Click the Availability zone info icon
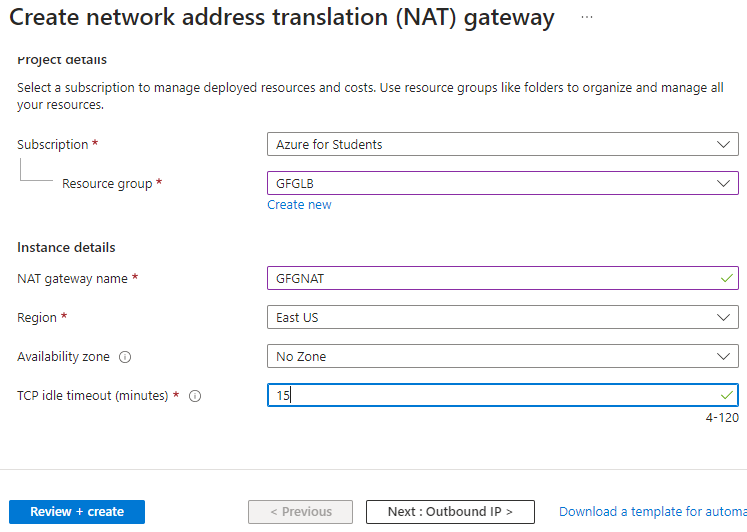Viewport: 747px width, 532px height. click(x=125, y=357)
